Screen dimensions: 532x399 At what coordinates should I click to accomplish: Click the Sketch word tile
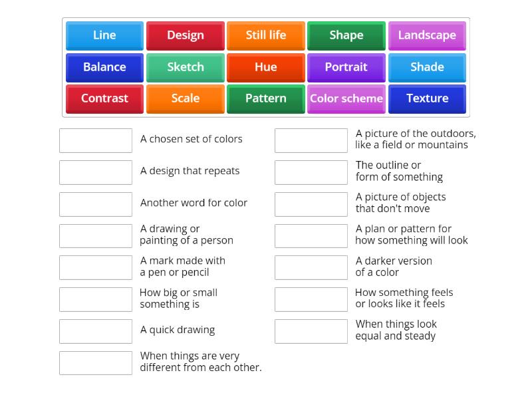pyautogui.click(x=185, y=67)
